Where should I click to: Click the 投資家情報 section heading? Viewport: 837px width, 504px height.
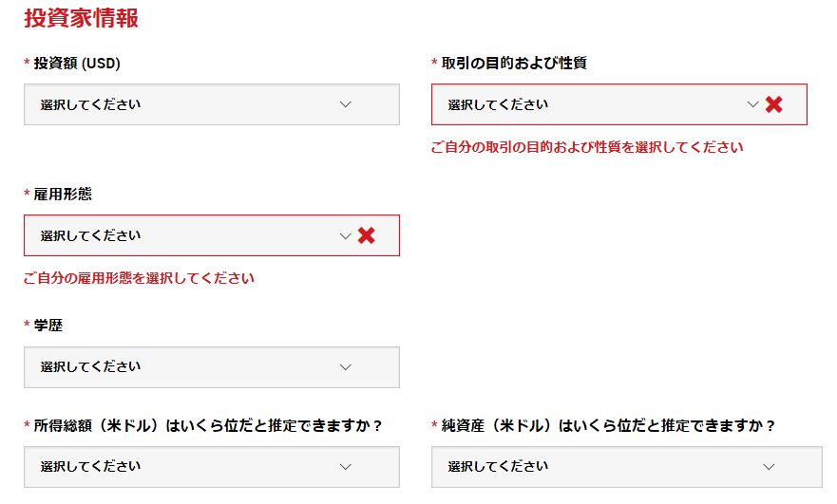(x=81, y=18)
